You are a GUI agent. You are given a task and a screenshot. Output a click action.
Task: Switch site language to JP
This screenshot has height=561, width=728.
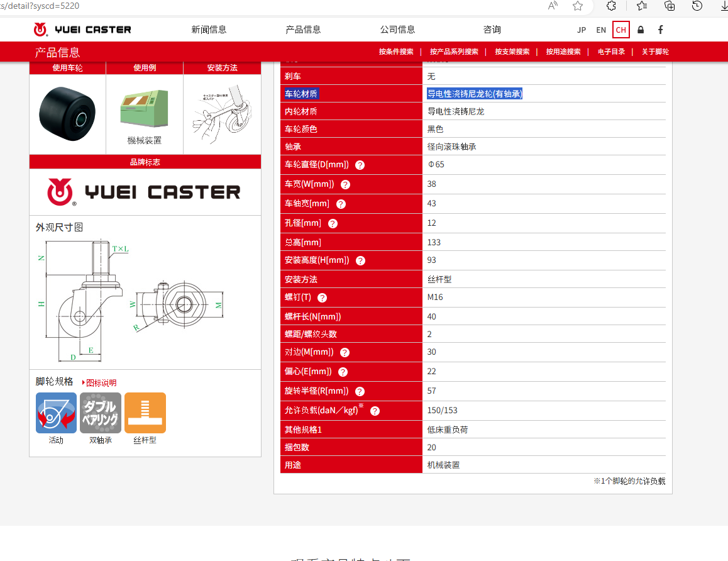click(582, 30)
